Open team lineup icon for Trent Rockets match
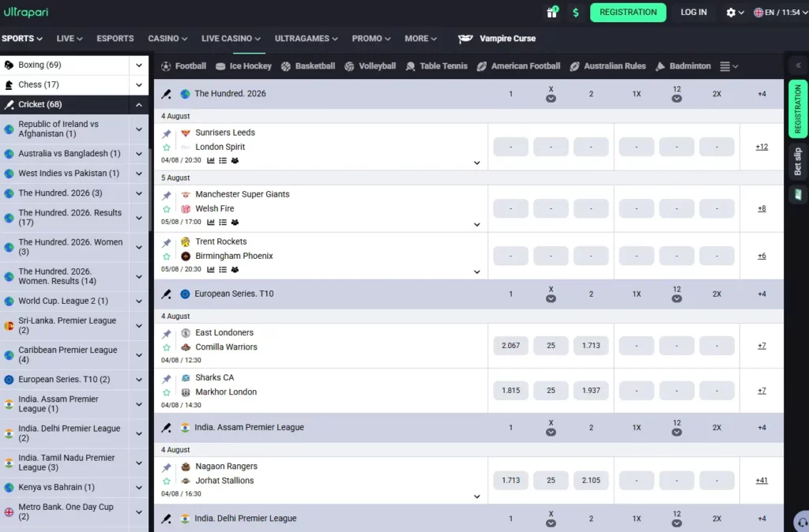Viewport: 809px width, 532px height. click(x=235, y=270)
